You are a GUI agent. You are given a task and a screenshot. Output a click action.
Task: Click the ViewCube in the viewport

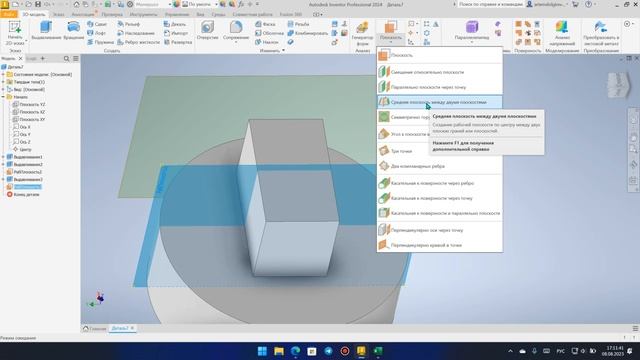619,85
